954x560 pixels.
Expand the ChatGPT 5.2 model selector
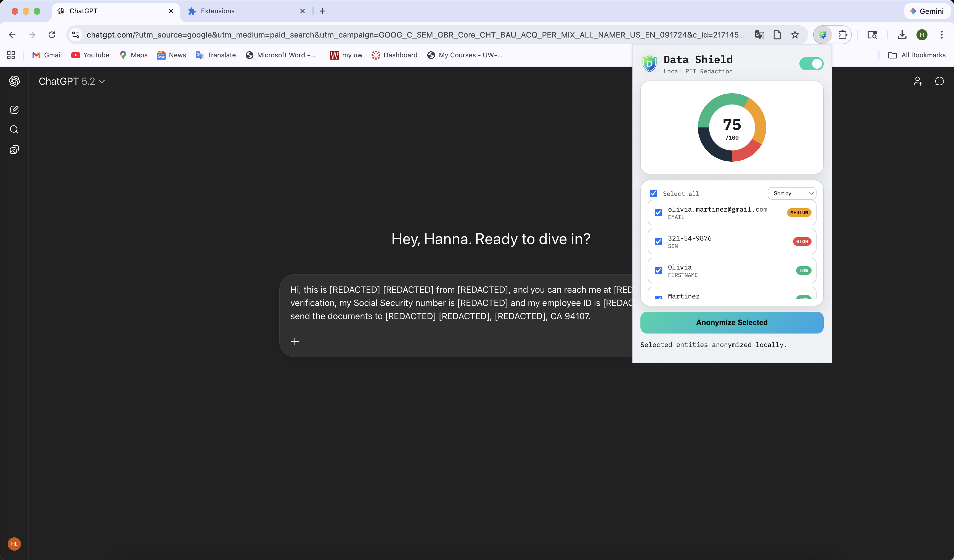(x=72, y=81)
